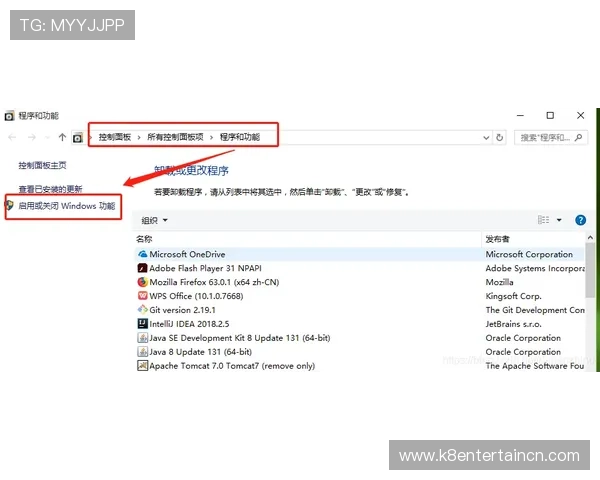Click the search magnifier icon

pos(578,137)
